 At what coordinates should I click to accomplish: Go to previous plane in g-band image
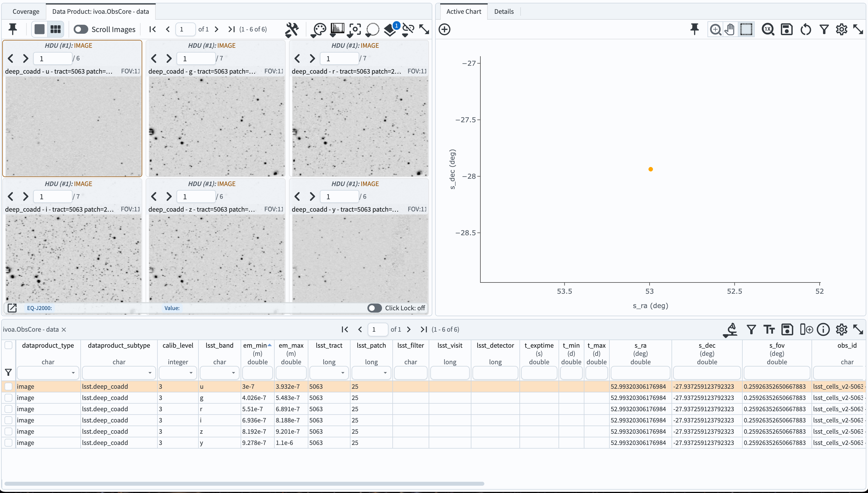154,58
